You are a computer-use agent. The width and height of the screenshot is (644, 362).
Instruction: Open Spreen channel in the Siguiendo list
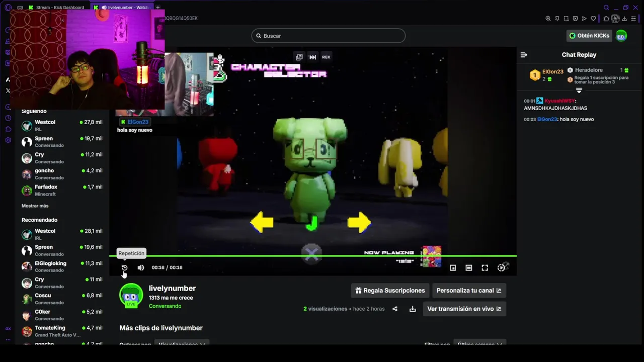tap(62, 142)
